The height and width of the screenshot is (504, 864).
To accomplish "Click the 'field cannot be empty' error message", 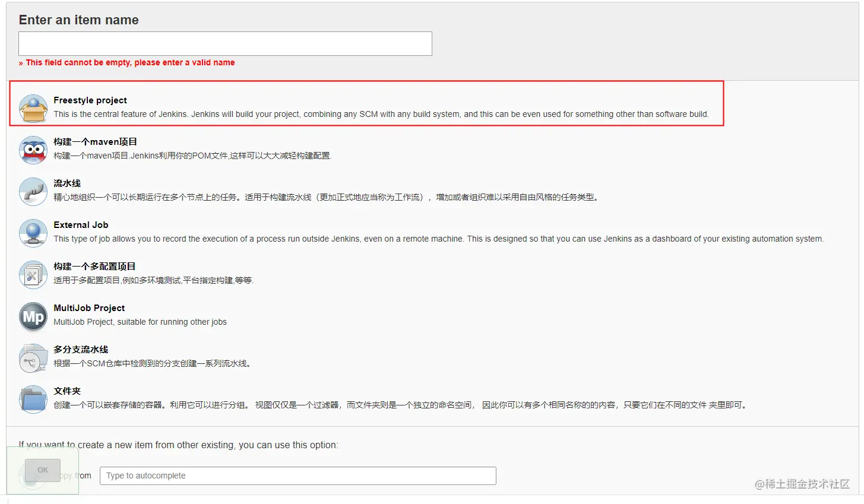I will (x=126, y=62).
